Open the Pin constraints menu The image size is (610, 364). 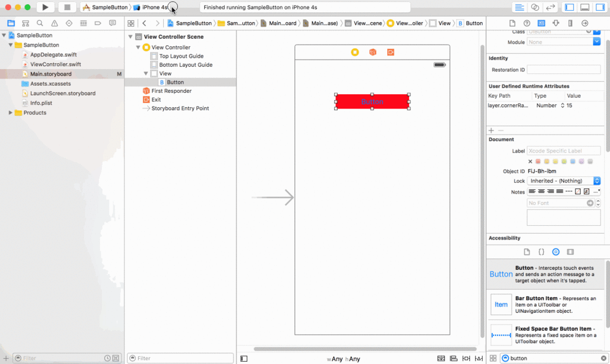(x=466, y=359)
